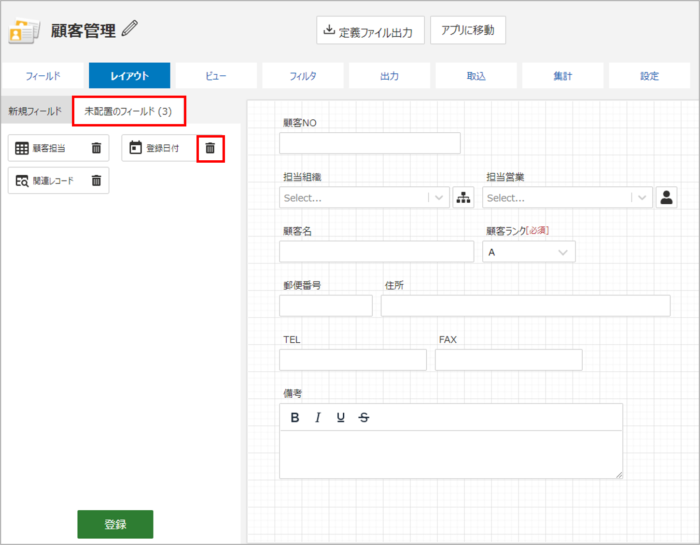The height and width of the screenshot is (545, 700).
Task: Click the table icon of 顧客担当
Action: tap(22, 148)
